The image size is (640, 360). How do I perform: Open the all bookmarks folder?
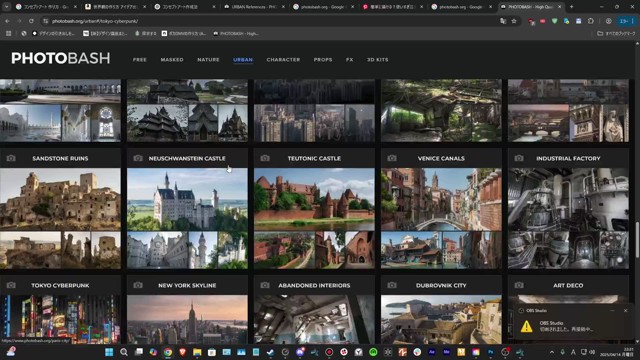pyautogui.click(x=616, y=33)
